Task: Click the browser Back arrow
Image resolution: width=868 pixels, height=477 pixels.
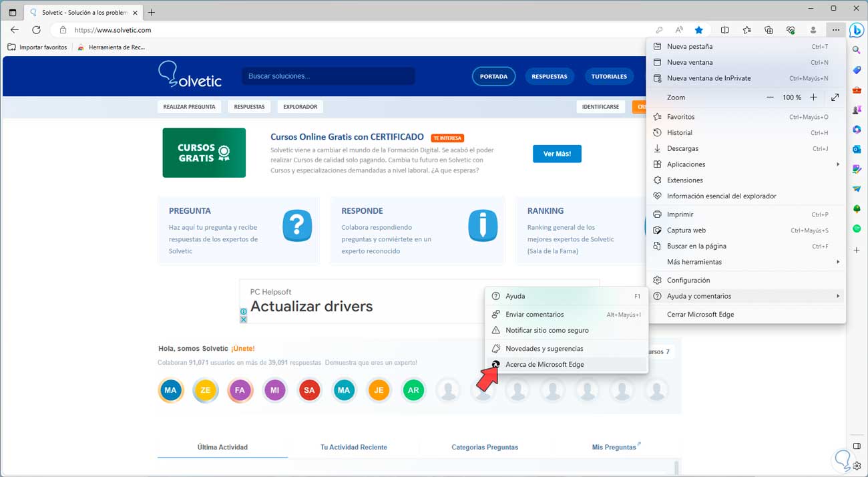Action: (15, 30)
